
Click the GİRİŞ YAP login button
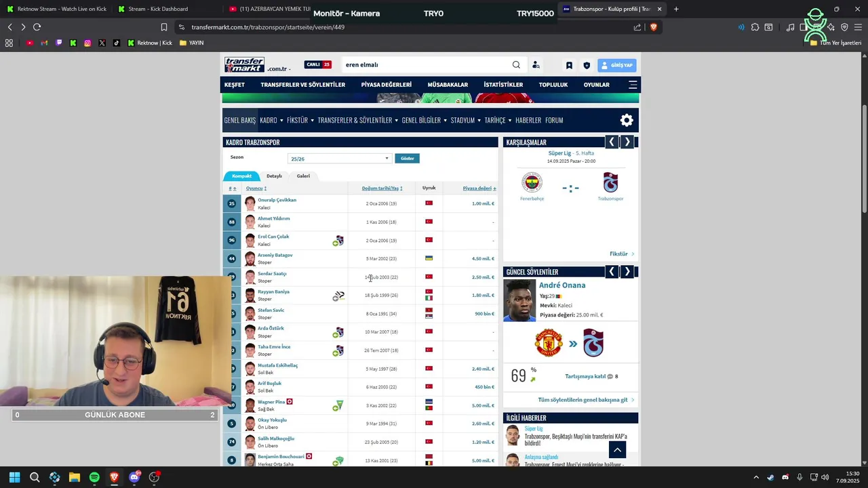coord(616,65)
